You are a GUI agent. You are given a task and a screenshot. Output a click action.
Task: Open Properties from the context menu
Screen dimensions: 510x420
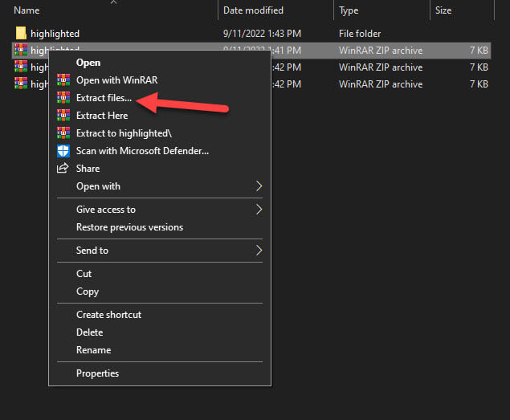click(x=97, y=373)
